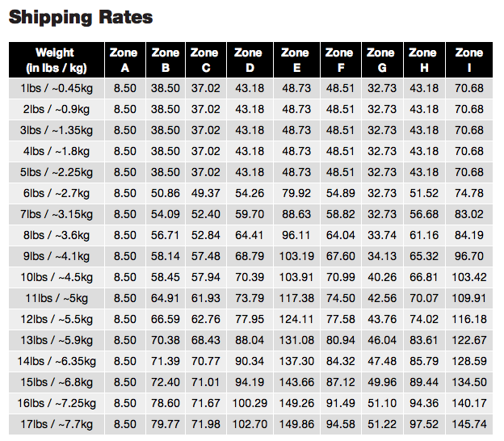Click the 87.12 rate in Zone F
The height and width of the screenshot is (441, 504).
click(339, 382)
